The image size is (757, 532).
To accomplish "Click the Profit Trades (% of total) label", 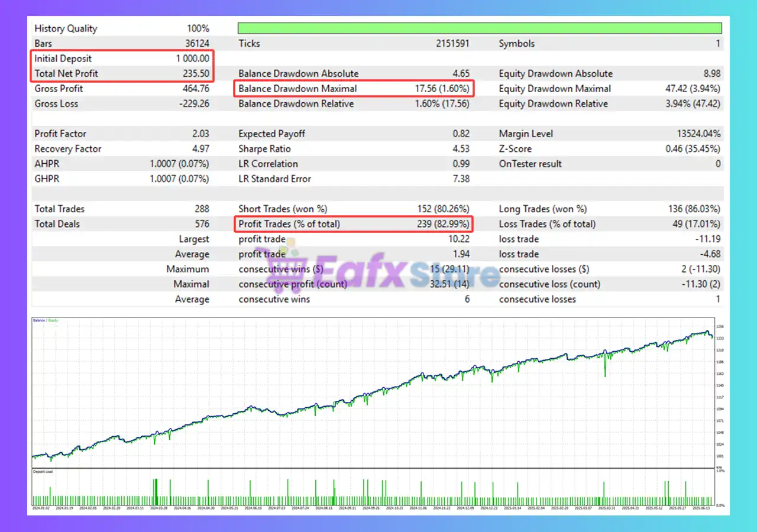I will coord(289,224).
